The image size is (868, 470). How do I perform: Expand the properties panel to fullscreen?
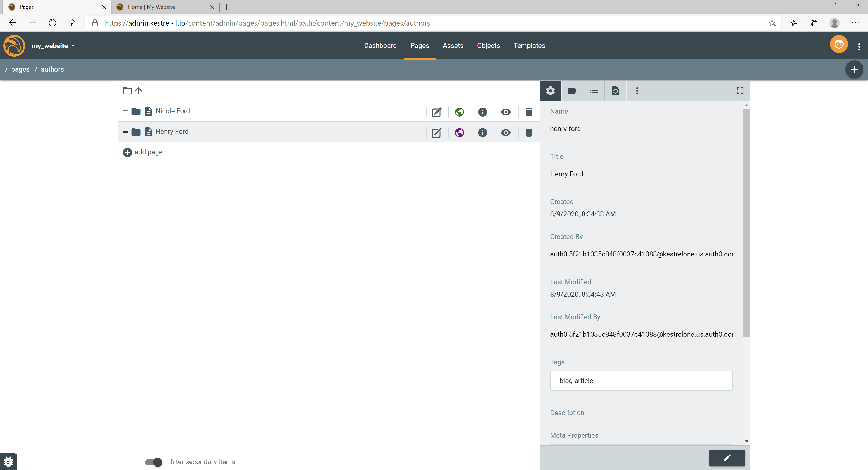click(x=740, y=91)
